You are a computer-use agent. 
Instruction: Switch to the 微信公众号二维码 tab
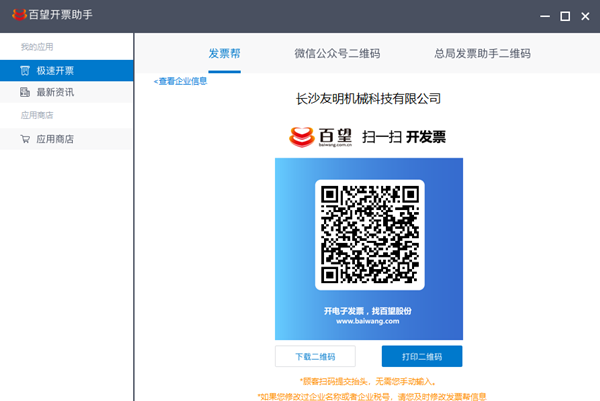pyautogui.click(x=337, y=54)
